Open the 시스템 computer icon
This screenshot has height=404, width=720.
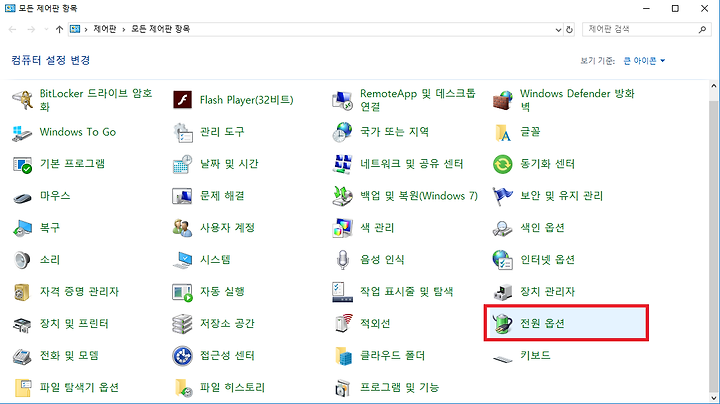[x=182, y=260]
